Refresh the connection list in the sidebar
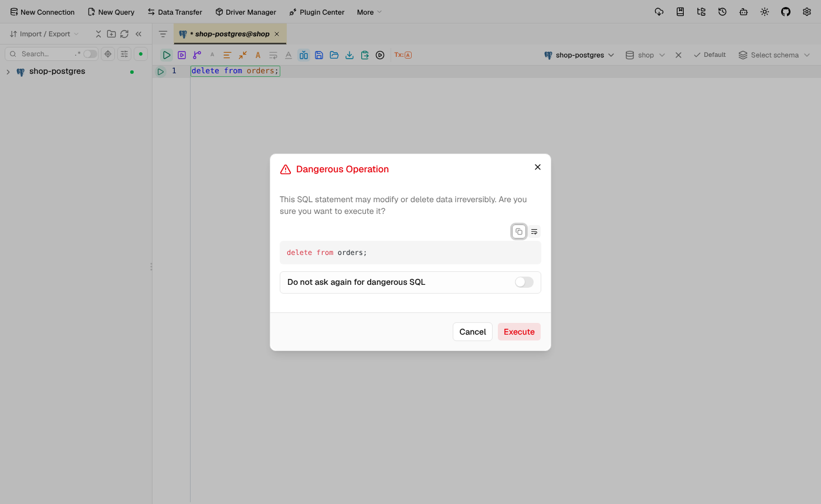This screenshot has width=821, height=504. click(x=124, y=34)
